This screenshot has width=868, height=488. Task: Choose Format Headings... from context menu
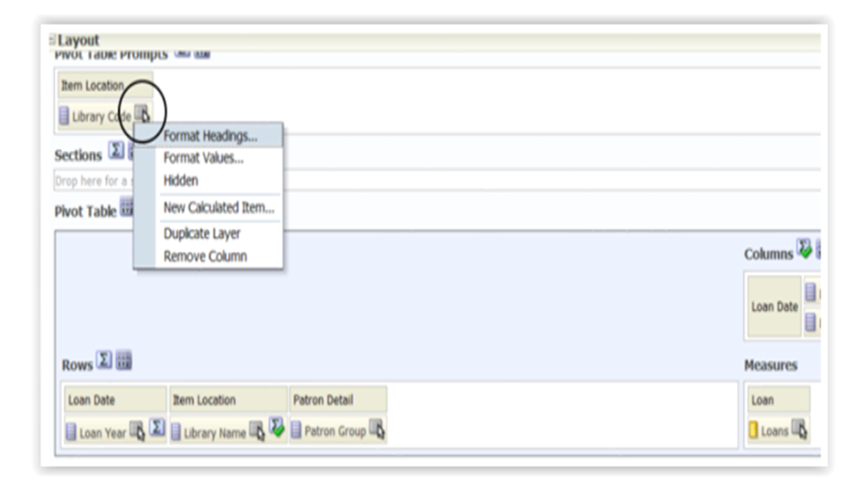[x=210, y=136]
